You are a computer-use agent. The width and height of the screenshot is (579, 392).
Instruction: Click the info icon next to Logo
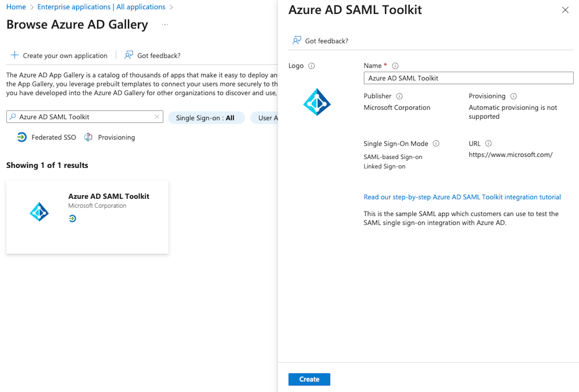[312, 66]
